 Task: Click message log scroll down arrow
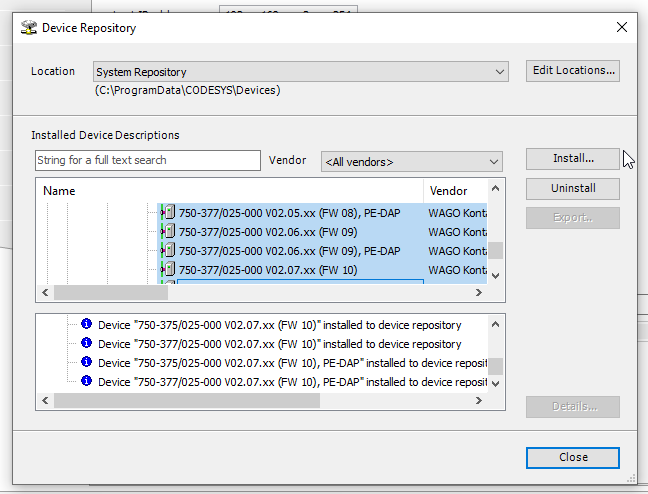tap(496, 383)
